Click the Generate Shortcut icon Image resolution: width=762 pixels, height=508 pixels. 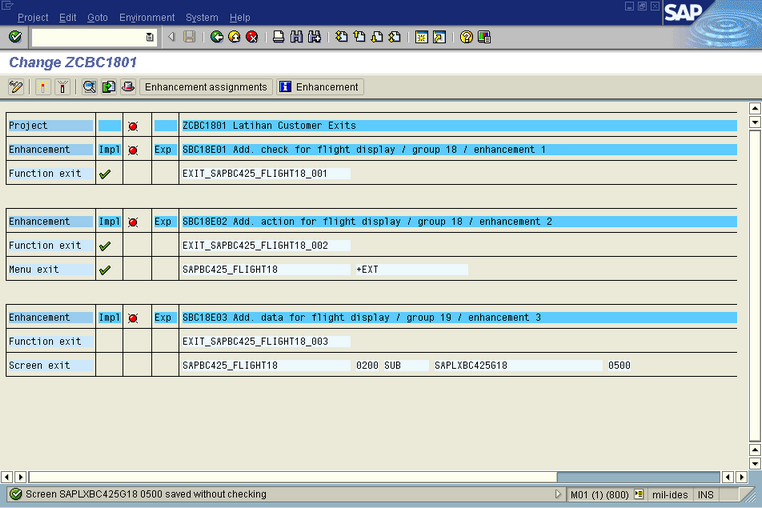pos(439,37)
